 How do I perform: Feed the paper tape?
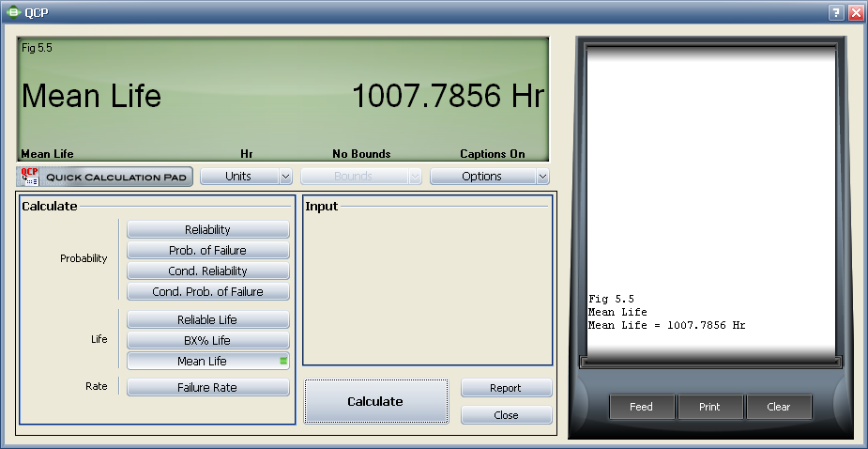point(642,407)
